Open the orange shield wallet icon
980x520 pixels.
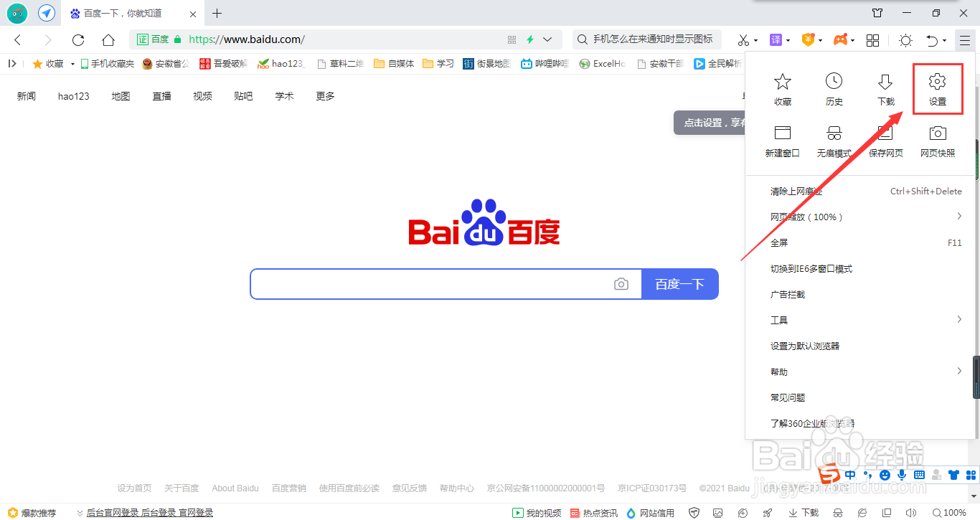(808, 40)
